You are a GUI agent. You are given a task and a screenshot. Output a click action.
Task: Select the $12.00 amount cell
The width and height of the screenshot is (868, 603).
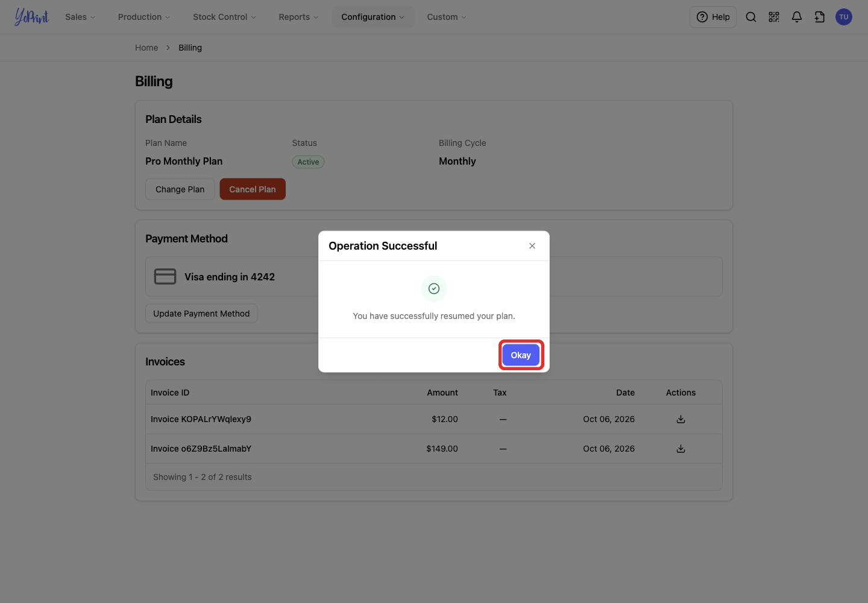[x=445, y=419]
